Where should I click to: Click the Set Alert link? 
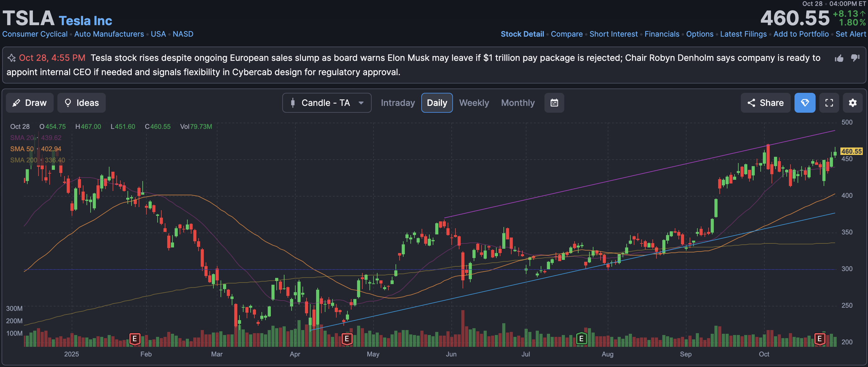(x=850, y=34)
